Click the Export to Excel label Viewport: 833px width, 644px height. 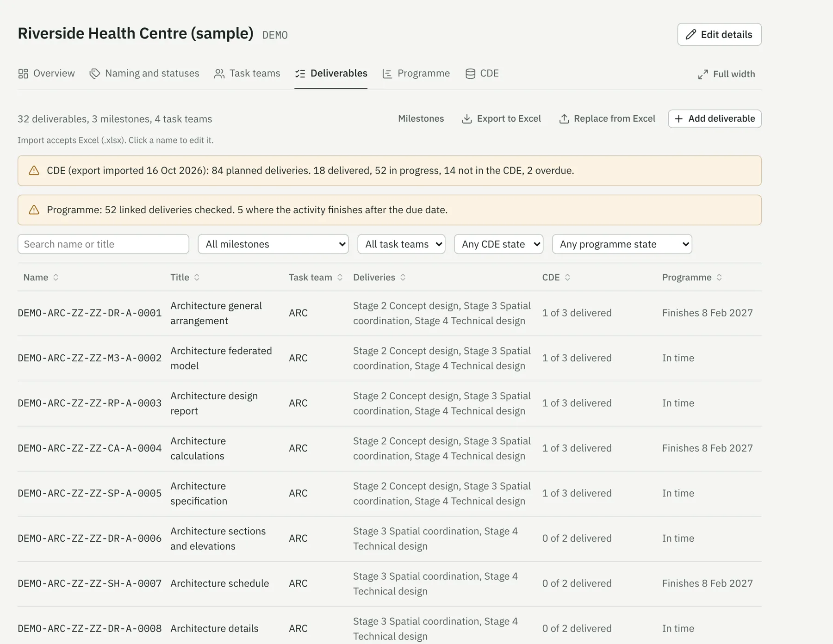click(x=509, y=119)
